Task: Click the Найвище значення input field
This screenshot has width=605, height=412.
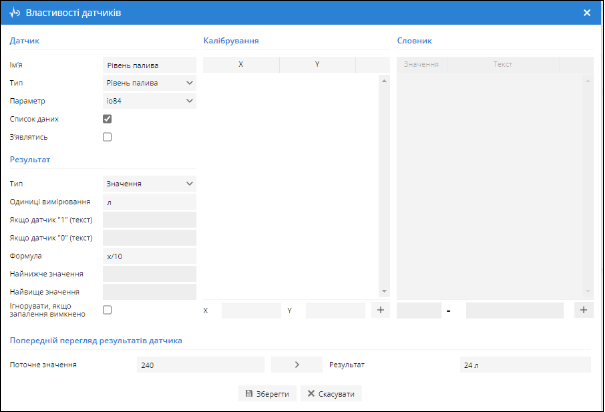Action: [x=150, y=292]
